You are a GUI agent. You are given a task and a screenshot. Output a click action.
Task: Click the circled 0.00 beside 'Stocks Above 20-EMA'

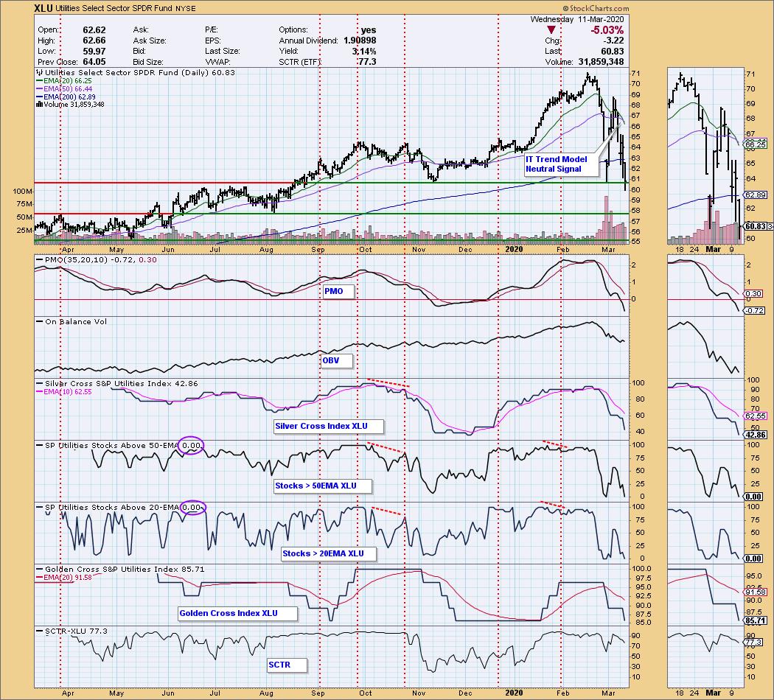[x=192, y=507]
